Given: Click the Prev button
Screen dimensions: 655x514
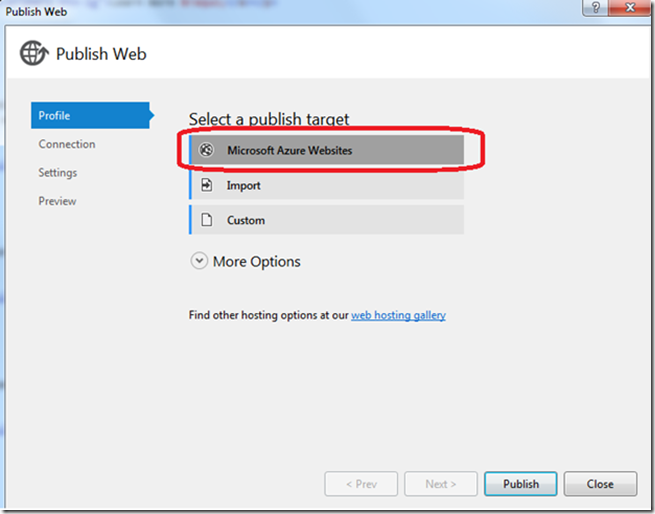Looking at the screenshot, I should pos(361,484).
